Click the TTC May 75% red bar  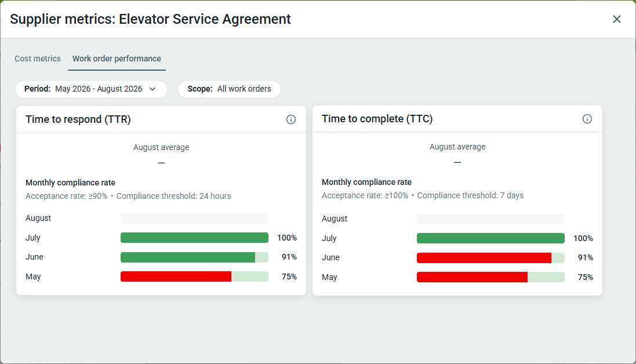pyautogui.click(x=490, y=277)
